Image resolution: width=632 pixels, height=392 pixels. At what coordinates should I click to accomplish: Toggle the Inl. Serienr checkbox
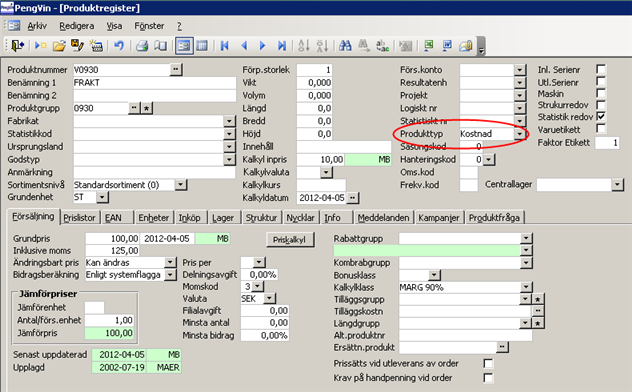click(601, 69)
